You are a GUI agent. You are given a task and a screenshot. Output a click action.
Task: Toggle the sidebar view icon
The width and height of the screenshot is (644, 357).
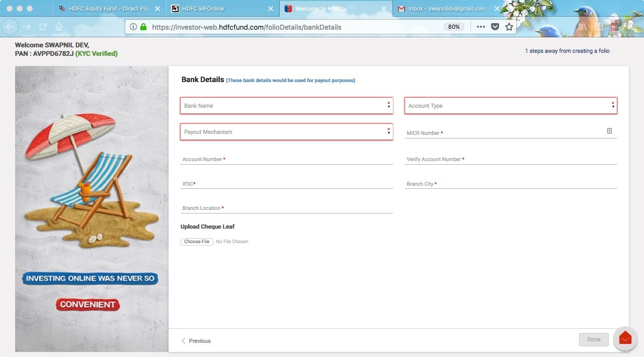pyautogui.click(x=600, y=27)
